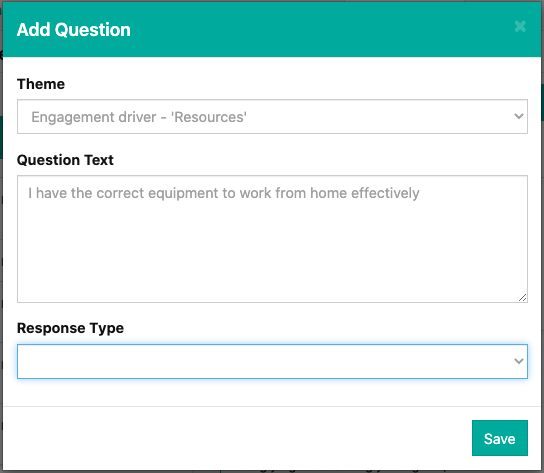Click the Add Question dialog title

click(x=74, y=29)
